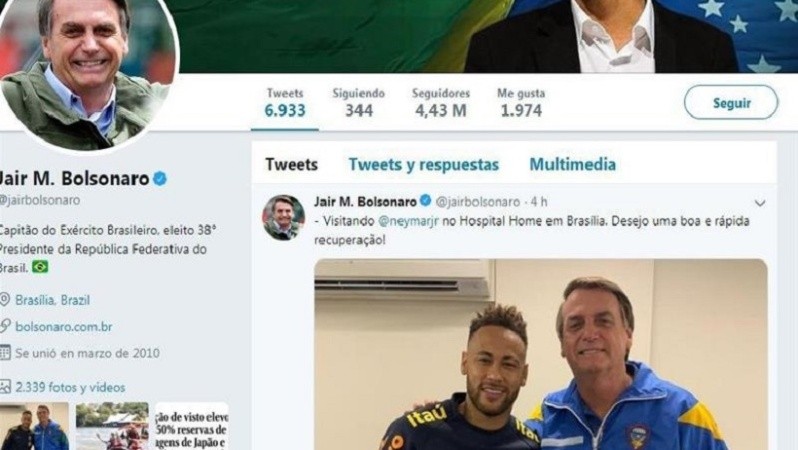Click the photo icon beside 2.339 fotos
Image resolution: width=798 pixels, height=450 pixels.
pyautogui.click(x=5, y=386)
